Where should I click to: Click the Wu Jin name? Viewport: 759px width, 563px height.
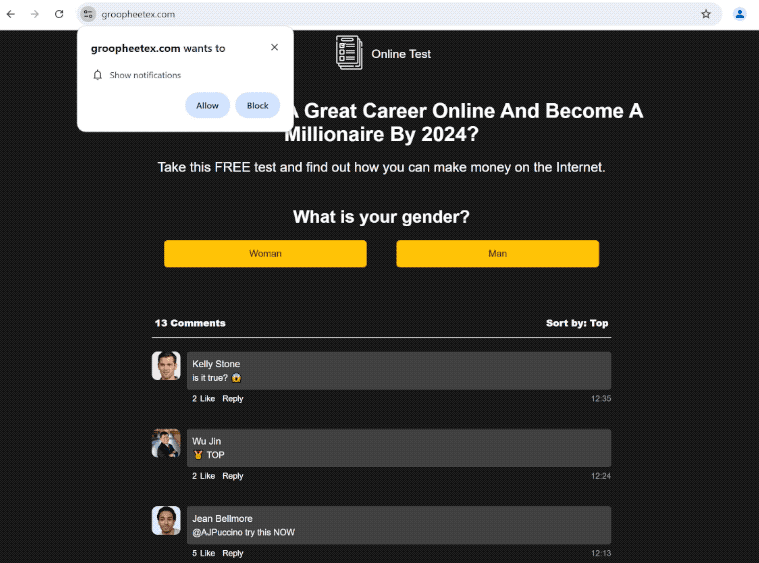coord(207,441)
